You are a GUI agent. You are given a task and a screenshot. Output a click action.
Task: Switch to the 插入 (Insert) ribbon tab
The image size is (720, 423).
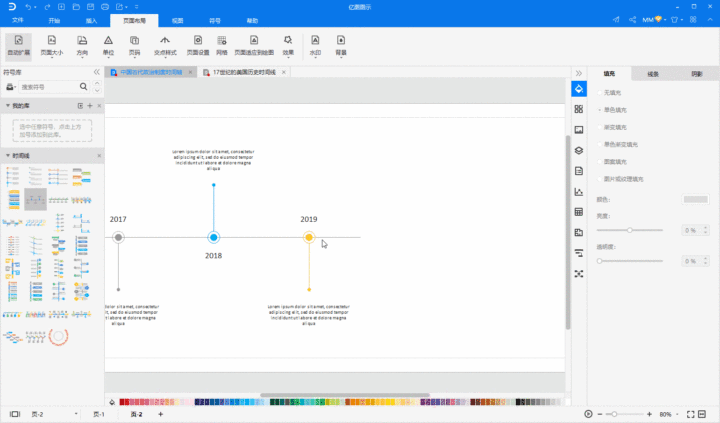coord(91,20)
